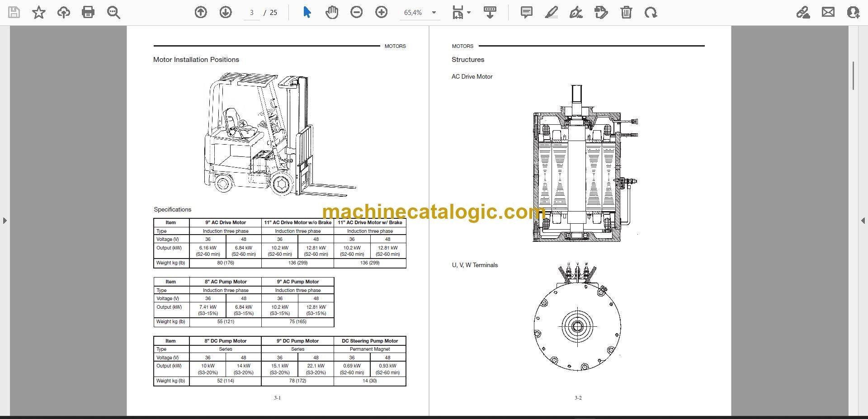Click the "Structures" heading
This screenshot has height=419, width=868.
coord(468,60)
